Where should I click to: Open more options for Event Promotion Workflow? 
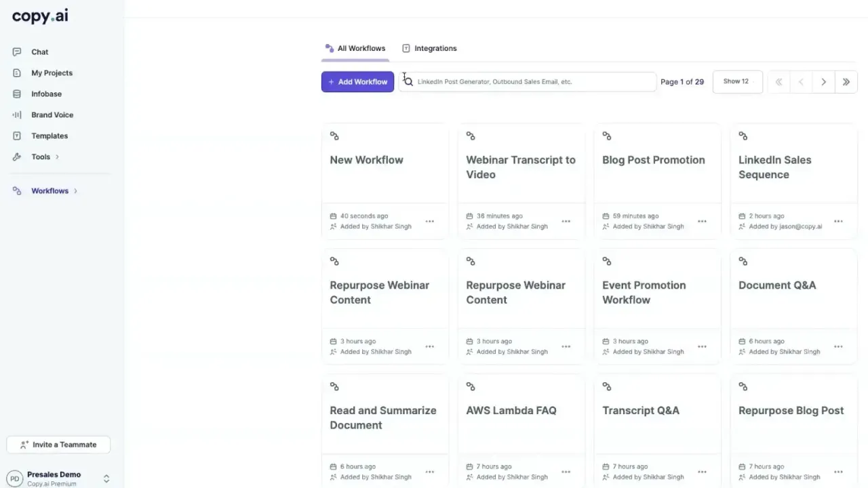[702, 346]
